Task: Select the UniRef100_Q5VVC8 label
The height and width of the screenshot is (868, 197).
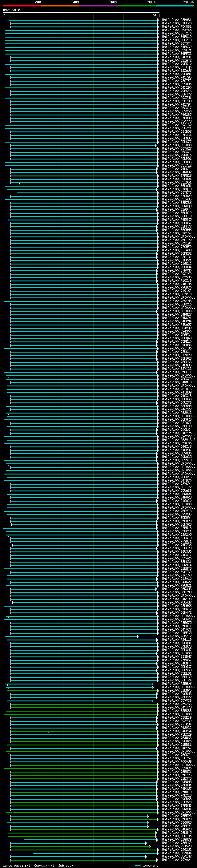Action: [x=177, y=700]
